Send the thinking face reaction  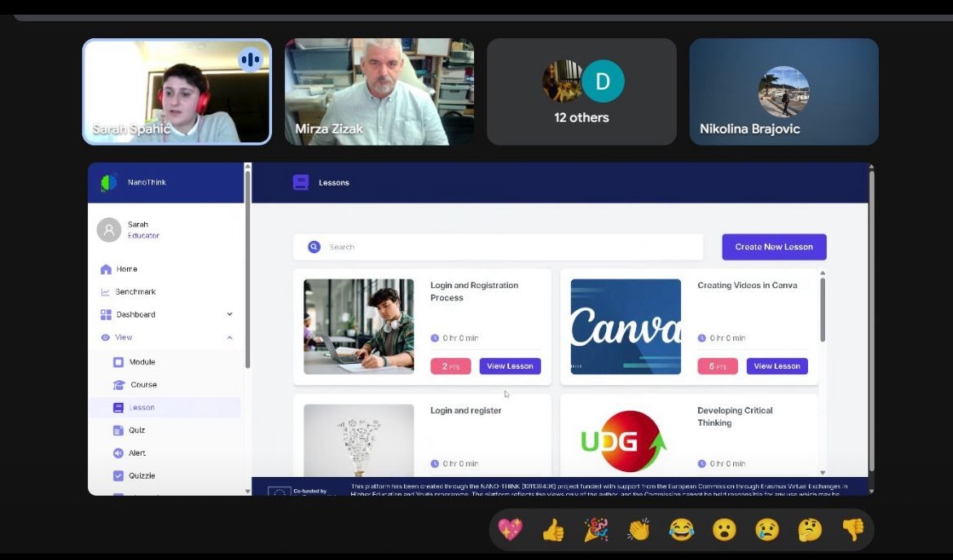(810, 530)
